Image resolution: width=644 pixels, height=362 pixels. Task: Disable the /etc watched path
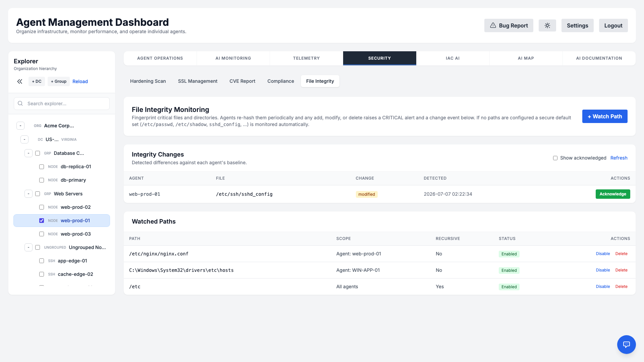point(603,287)
